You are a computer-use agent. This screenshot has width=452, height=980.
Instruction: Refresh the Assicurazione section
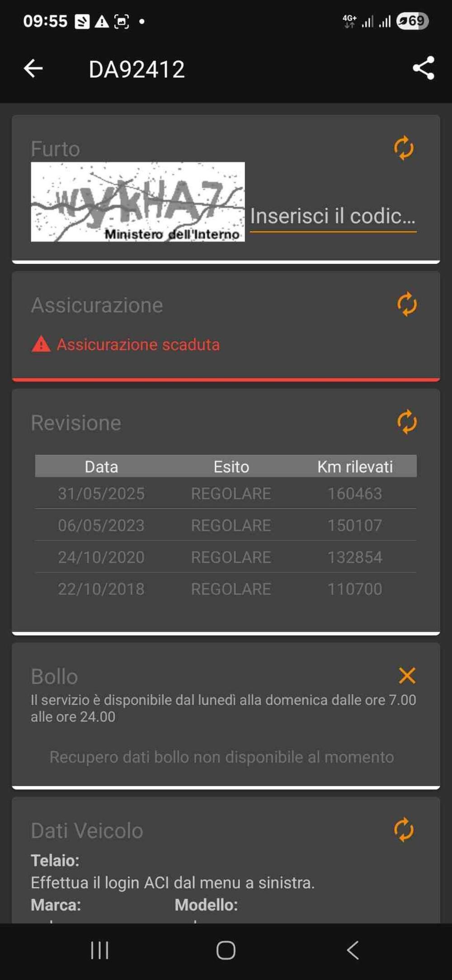407,304
